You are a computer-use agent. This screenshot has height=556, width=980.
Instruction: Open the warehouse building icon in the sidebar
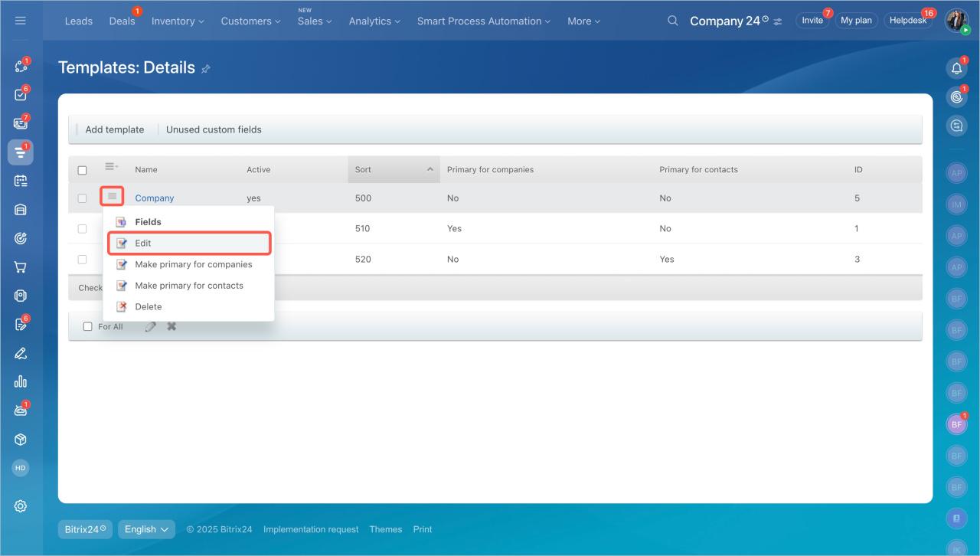pos(21,210)
